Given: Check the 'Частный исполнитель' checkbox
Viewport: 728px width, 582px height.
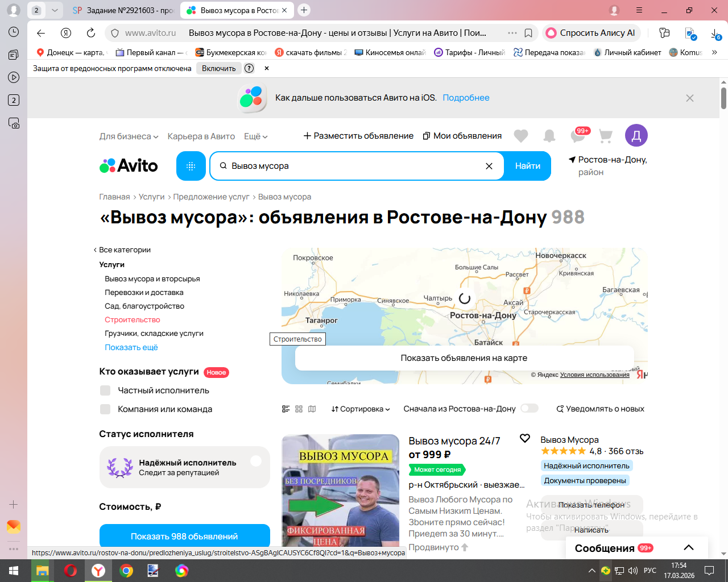Looking at the screenshot, I should (105, 390).
